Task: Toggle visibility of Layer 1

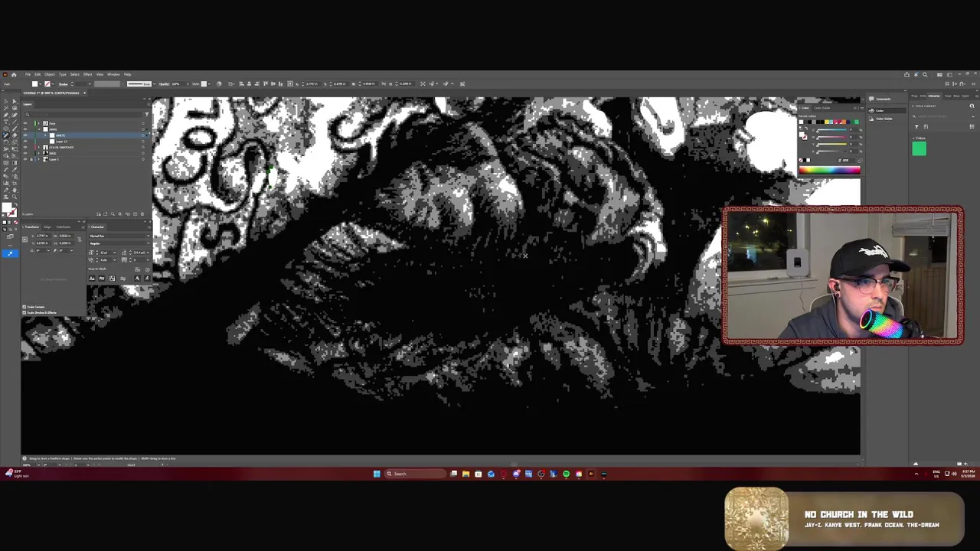Action: [25, 159]
